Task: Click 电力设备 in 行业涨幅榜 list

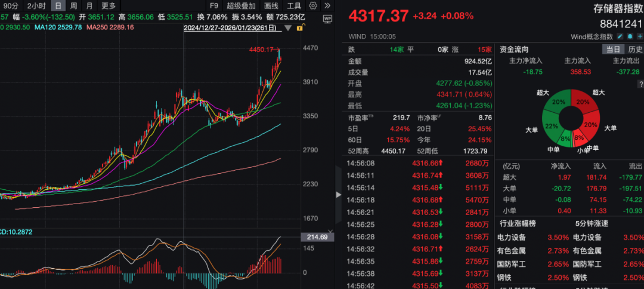Action: (513, 238)
